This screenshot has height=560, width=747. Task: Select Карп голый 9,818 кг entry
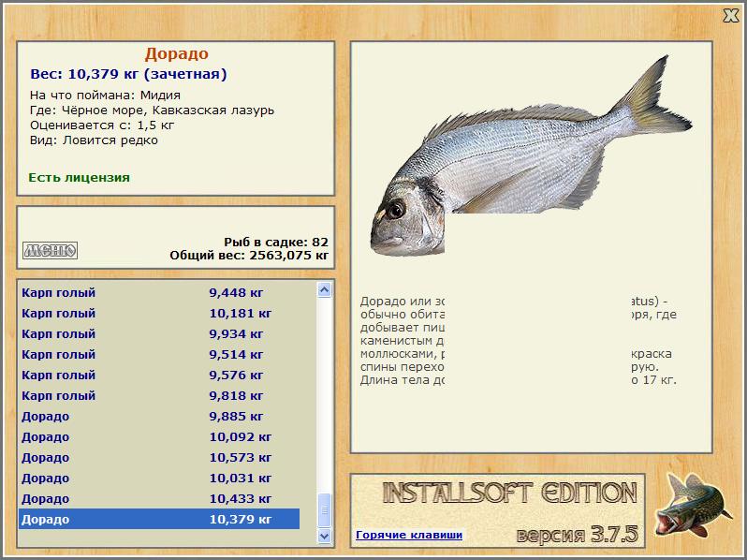click(159, 395)
